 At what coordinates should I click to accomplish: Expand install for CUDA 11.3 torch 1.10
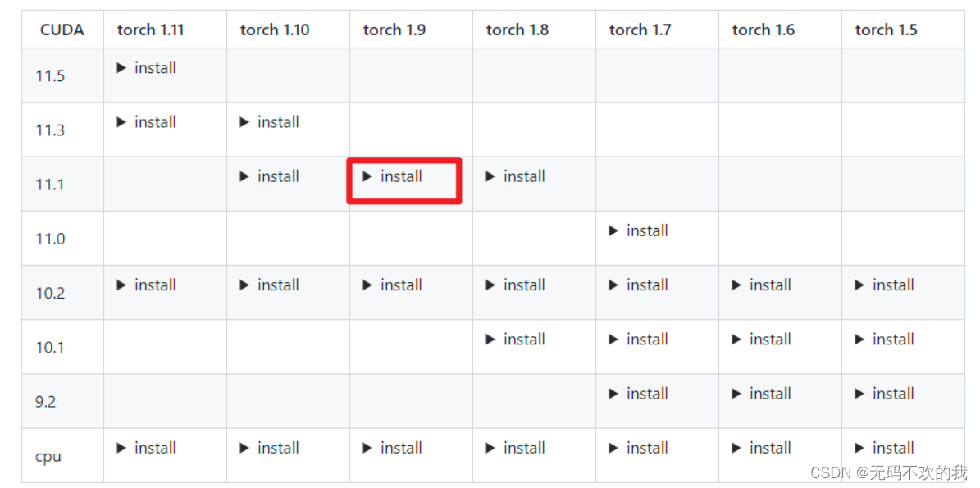pyautogui.click(x=270, y=122)
